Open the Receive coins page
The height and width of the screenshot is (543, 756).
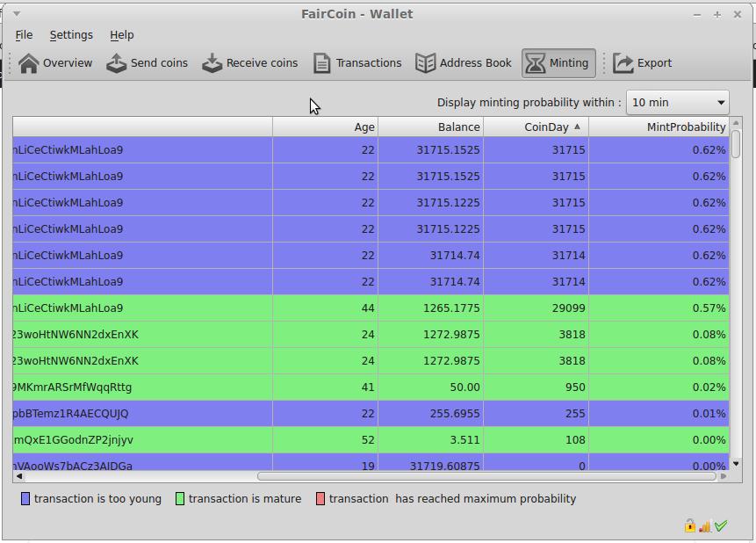[x=249, y=63]
